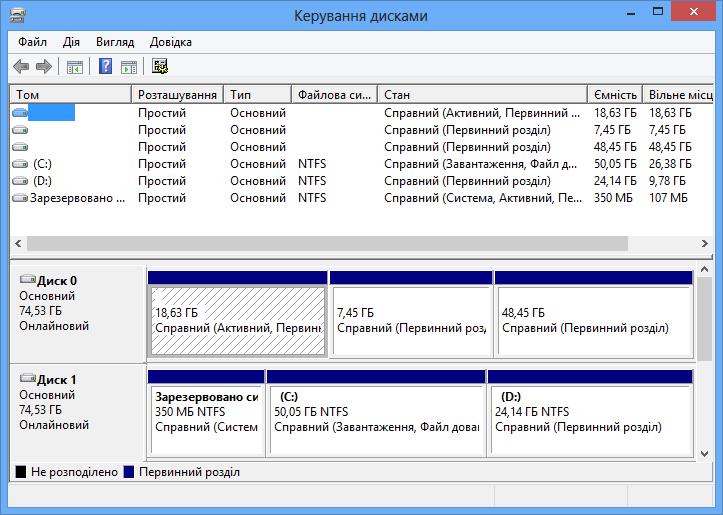Click the Back arrow toolbar icon

tap(21, 67)
